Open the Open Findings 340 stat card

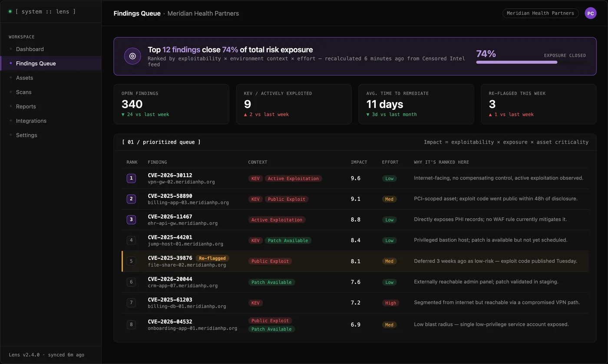pos(172,104)
